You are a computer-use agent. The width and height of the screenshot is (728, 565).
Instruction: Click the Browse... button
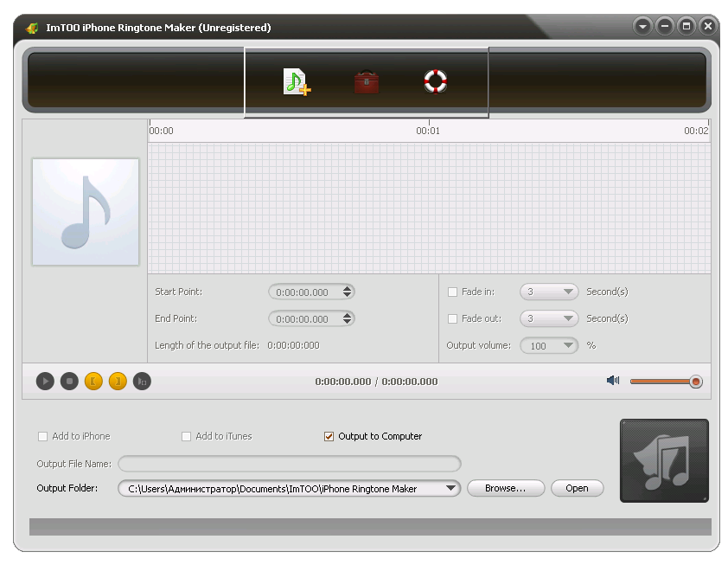point(506,488)
